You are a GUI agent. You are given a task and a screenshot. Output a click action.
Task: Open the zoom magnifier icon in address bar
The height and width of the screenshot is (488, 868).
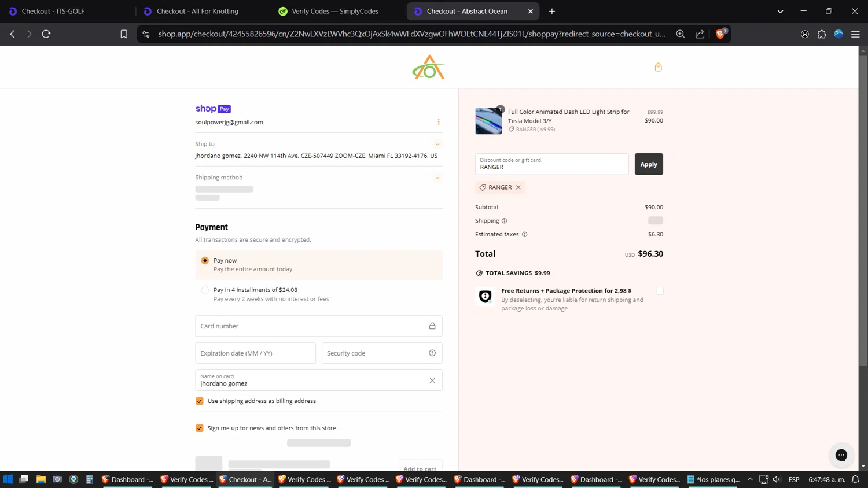[x=681, y=34]
